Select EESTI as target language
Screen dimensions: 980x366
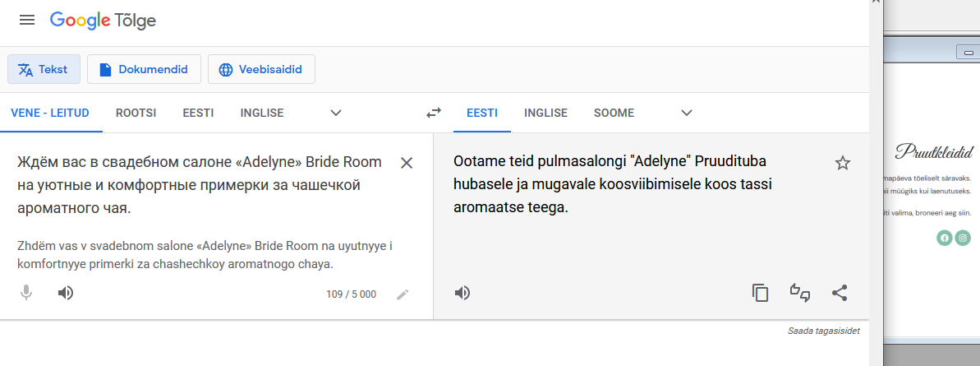coord(482,114)
